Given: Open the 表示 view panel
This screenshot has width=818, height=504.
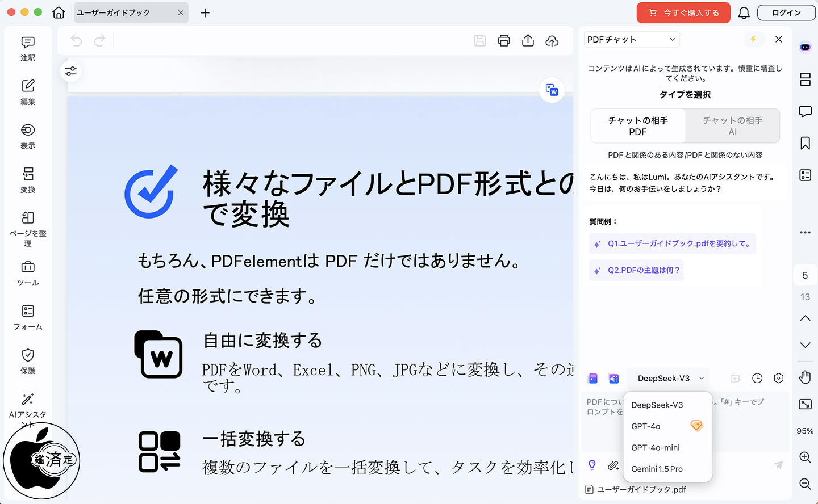Looking at the screenshot, I should click(x=28, y=137).
